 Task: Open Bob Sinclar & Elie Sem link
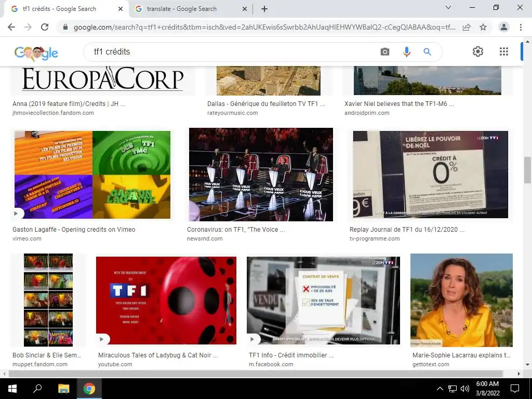click(x=47, y=355)
